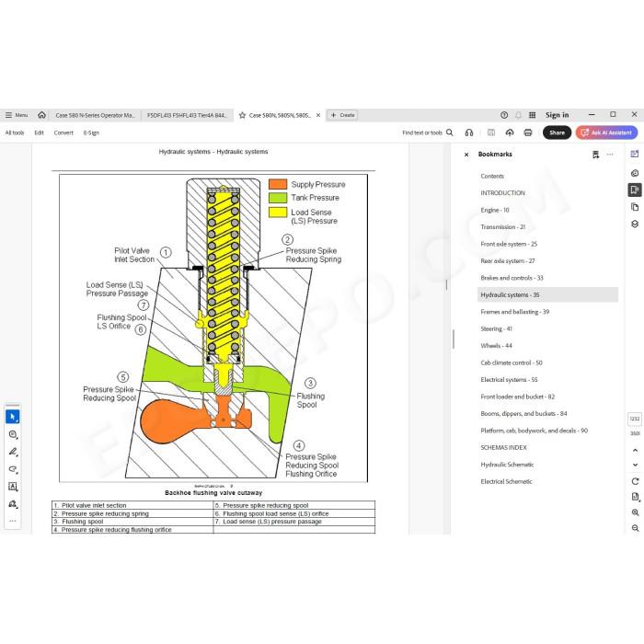Click the Print icon
644x644 pixels.
click(x=528, y=132)
